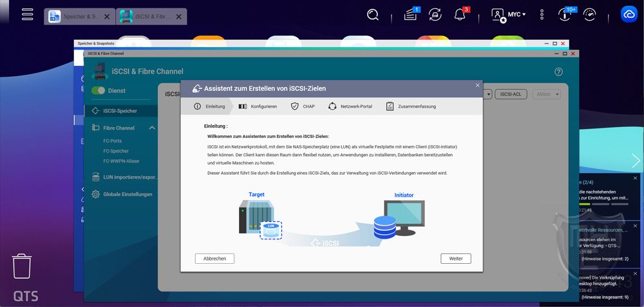Click the LUN importieren sidebar icon
The image size is (644, 307).
point(96,177)
